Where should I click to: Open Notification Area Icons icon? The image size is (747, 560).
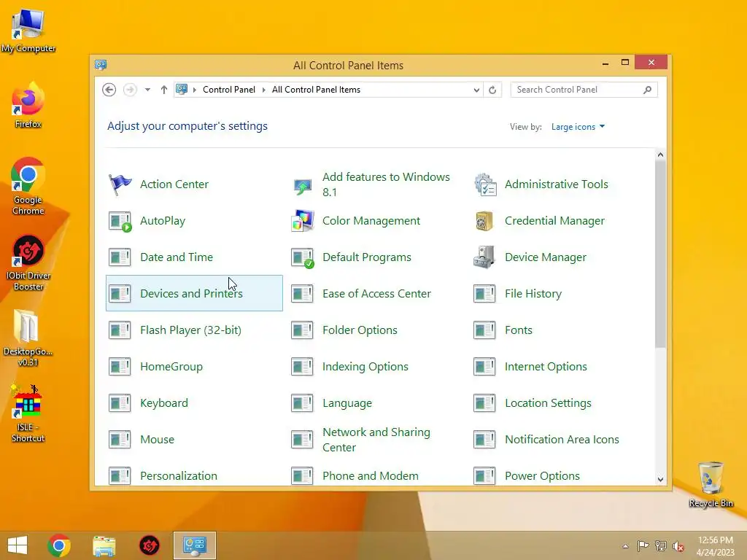coord(484,440)
